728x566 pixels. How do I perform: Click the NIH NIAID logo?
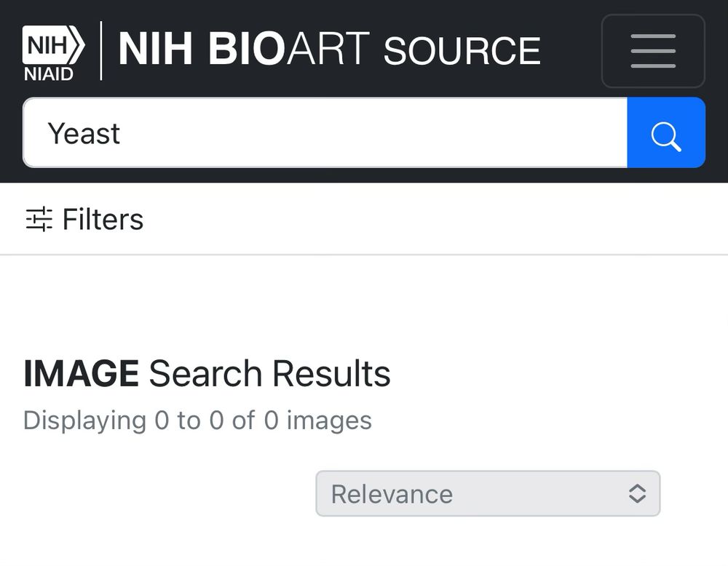pyautogui.click(x=54, y=52)
